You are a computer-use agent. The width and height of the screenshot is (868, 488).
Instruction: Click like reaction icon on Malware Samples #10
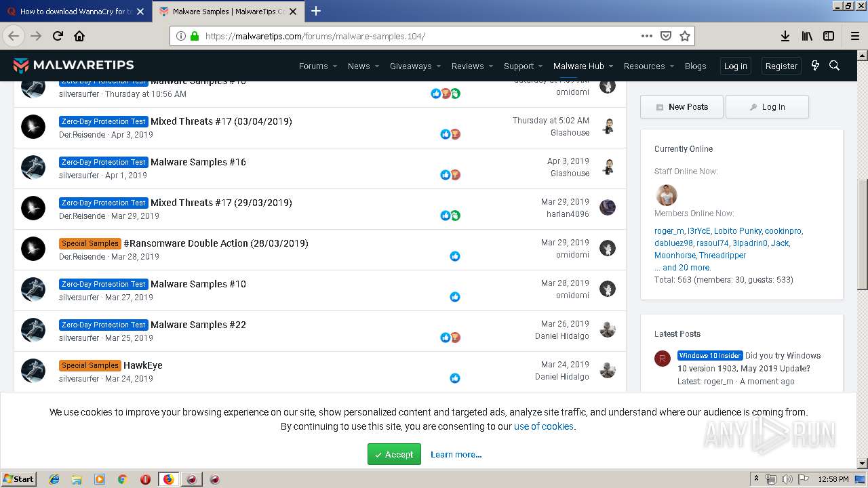455,297
